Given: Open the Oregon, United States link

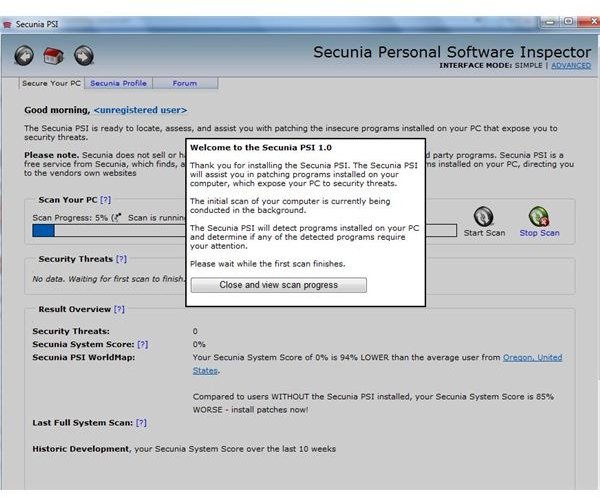Looking at the screenshot, I should pyautogui.click(x=532, y=358).
